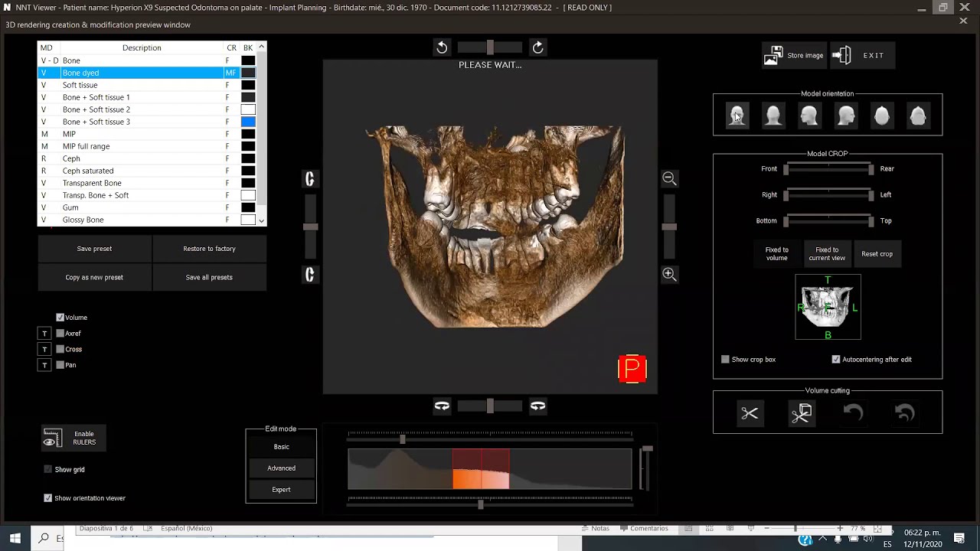Screen dimensions: 980x551
Task: Enable the Axref checkbox
Action: (x=60, y=334)
